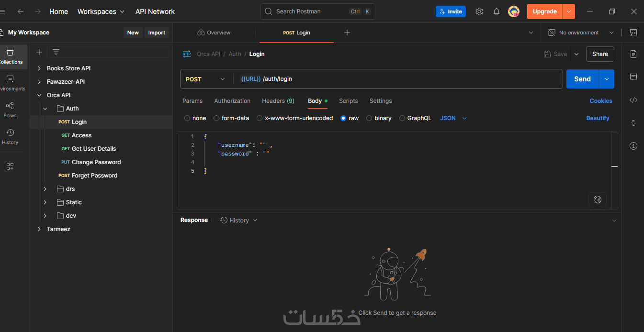Click the New button
The width and height of the screenshot is (644, 332).
pos(133,33)
